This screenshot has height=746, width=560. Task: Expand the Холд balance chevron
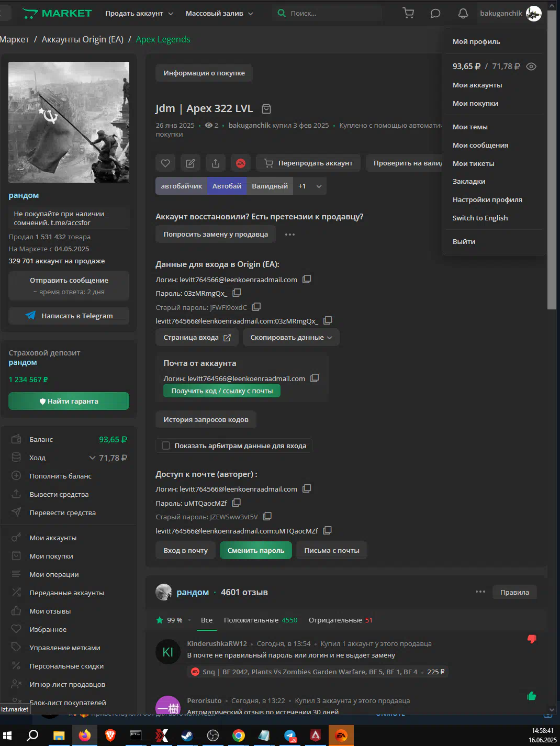coord(92,458)
